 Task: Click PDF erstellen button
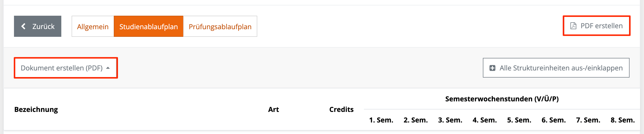tap(596, 26)
